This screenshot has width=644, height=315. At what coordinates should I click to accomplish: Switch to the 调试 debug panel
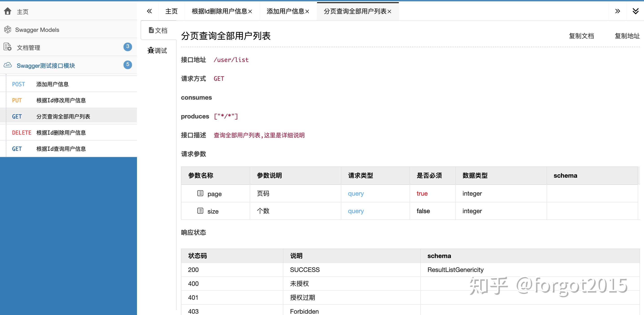pos(157,50)
